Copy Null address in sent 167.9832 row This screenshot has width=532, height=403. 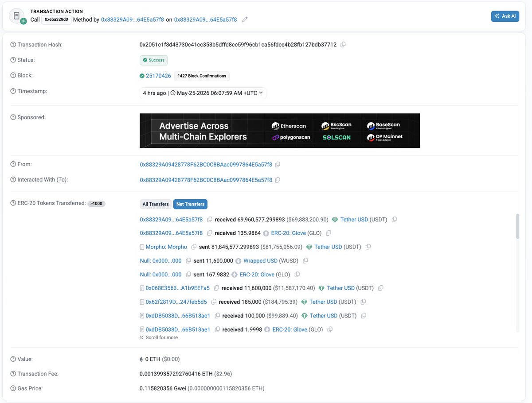188,275
